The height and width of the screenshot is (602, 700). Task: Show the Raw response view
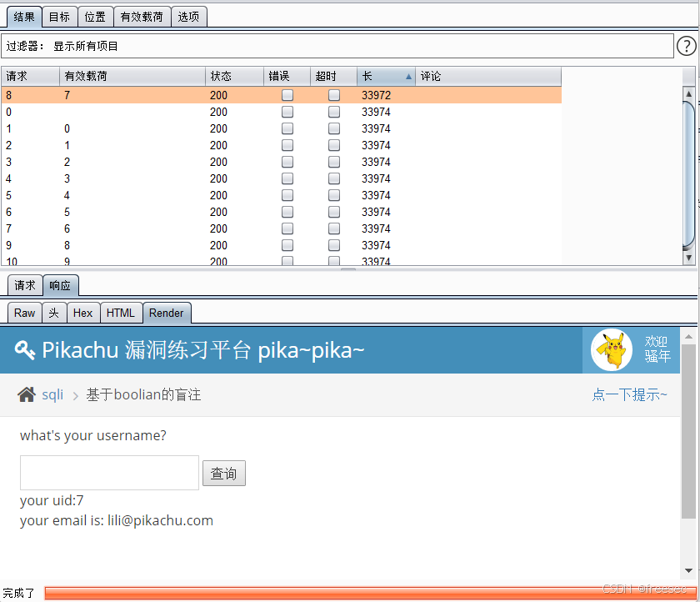click(24, 313)
